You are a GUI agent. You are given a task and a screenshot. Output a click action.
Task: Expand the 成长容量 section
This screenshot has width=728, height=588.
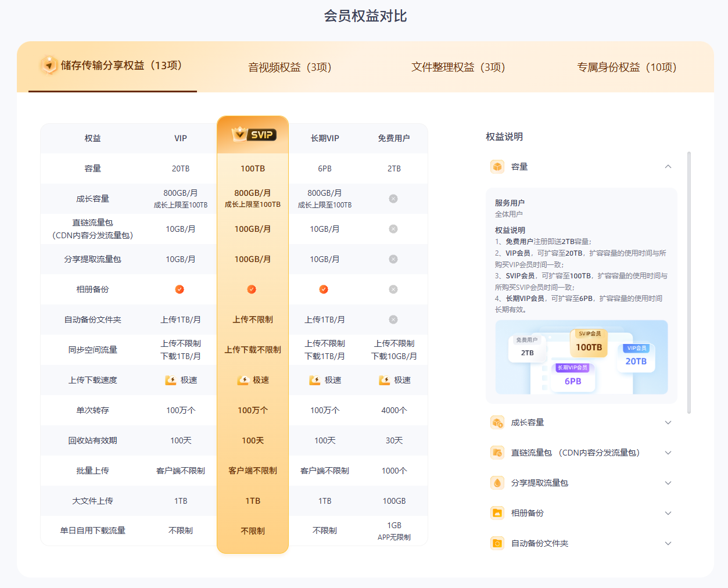[x=668, y=422]
